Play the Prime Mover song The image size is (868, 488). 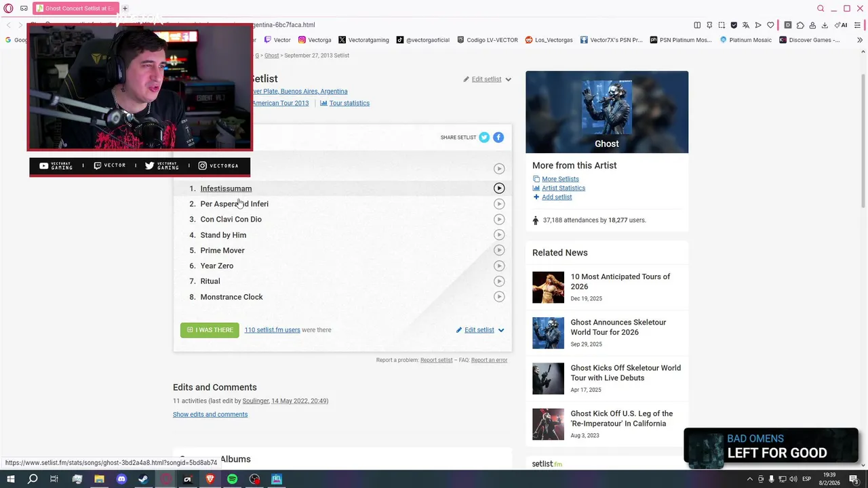click(x=499, y=250)
